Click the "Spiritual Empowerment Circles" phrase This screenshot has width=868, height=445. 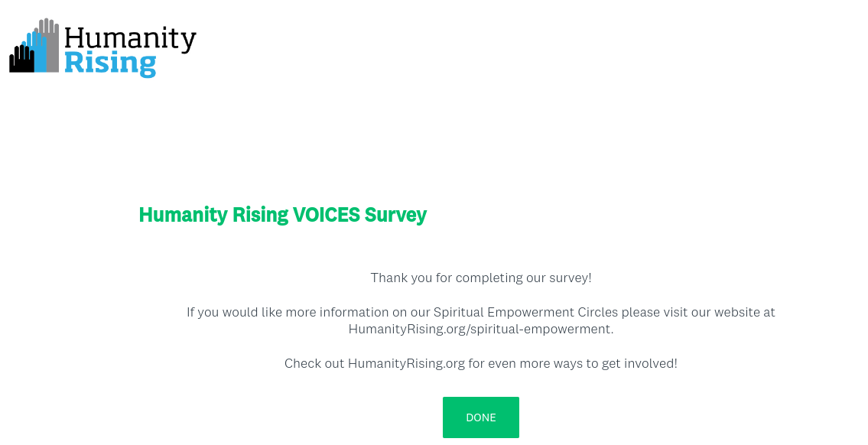pyautogui.click(x=525, y=312)
